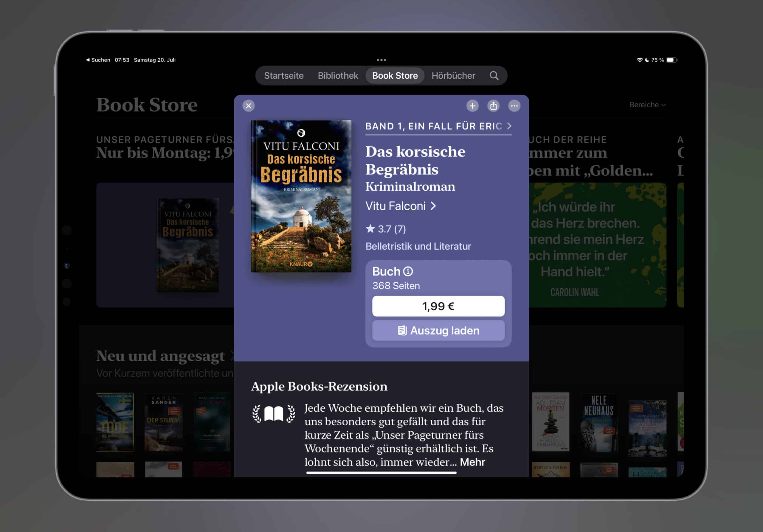The height and width of the screenshot is (532, 763).
Task: Open the more options ellipsis in popup
Action: (x=514, y=106)
